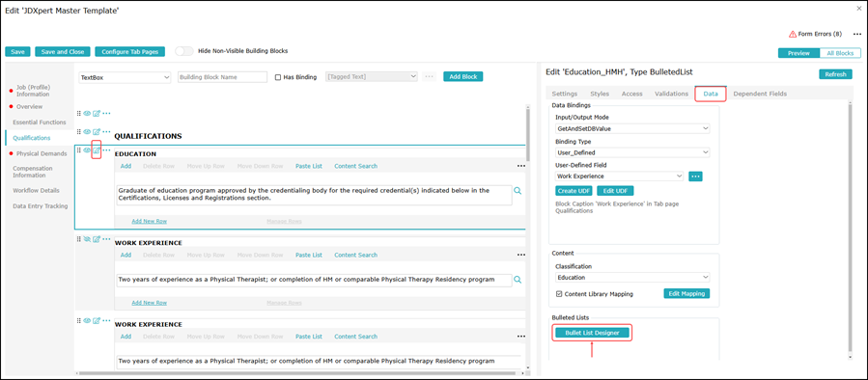Toggle visibility eye of the Qualifications heading block

click(x=87, y=131)
